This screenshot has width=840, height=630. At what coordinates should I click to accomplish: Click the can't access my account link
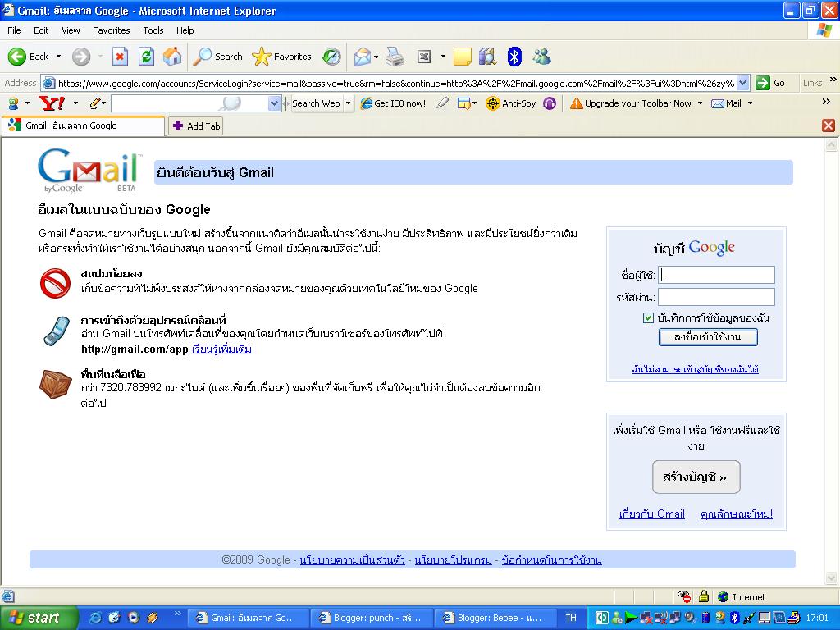point(696,369)
